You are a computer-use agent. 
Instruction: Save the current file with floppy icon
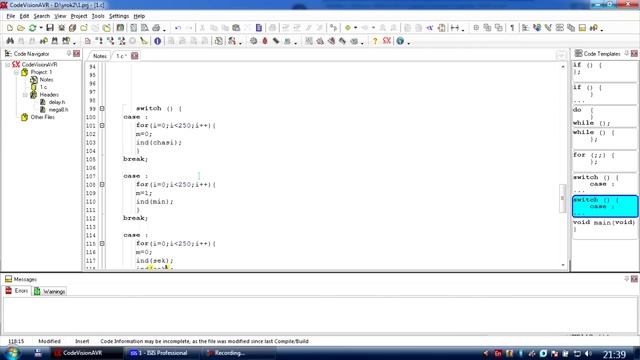click(50, 28)
